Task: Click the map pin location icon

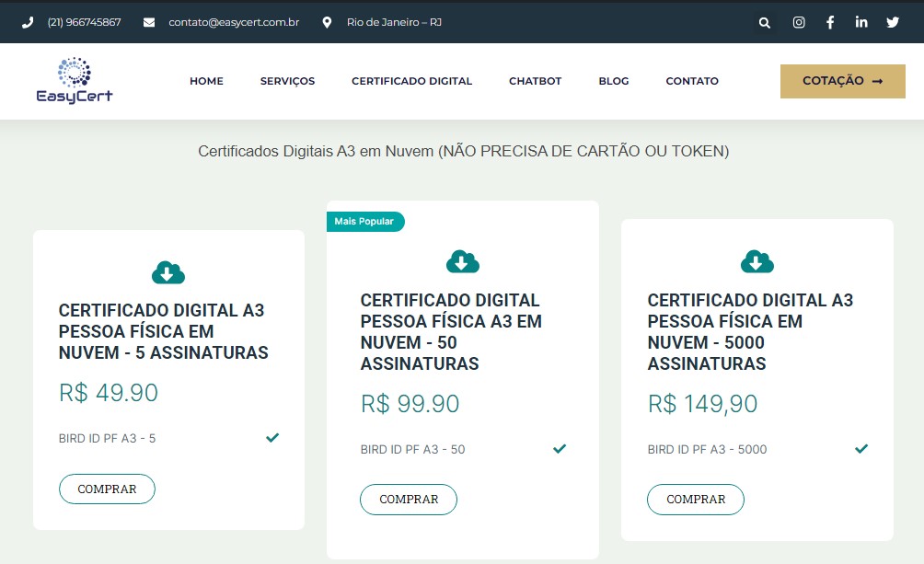Action: [327, 22]
